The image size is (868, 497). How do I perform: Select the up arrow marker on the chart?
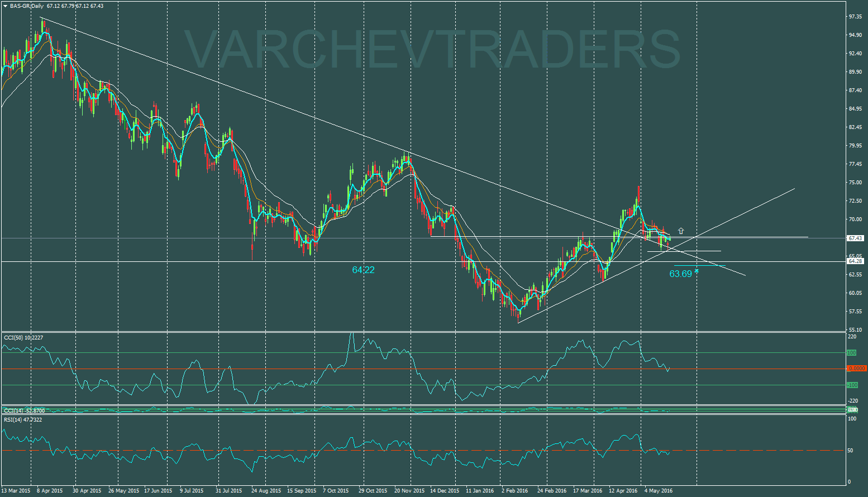tap(681, 231)
